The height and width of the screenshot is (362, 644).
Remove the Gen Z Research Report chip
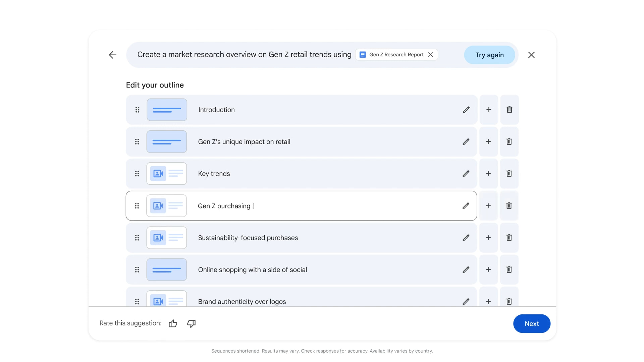431,55
